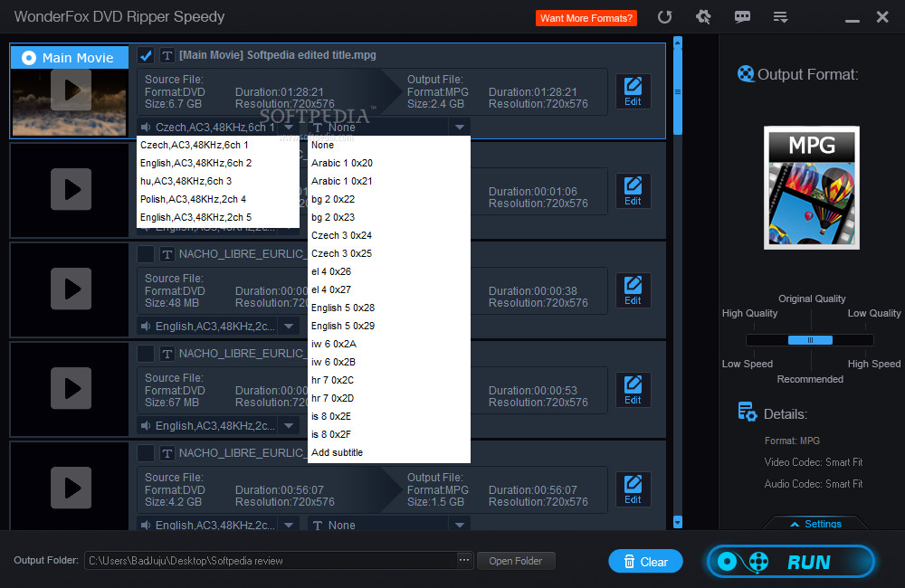This screenshot has width=905, height=588.
Task: Select subtitle English 5 0x29
Action: pyautogui.click(x=389, y=326)
